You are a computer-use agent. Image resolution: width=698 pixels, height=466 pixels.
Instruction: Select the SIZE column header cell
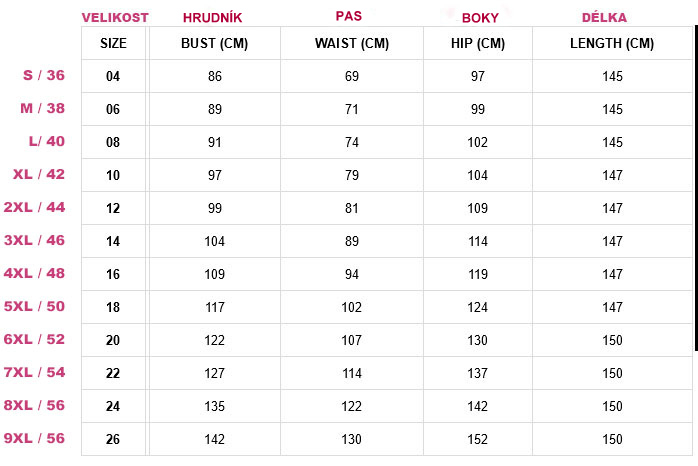point(113,43)
